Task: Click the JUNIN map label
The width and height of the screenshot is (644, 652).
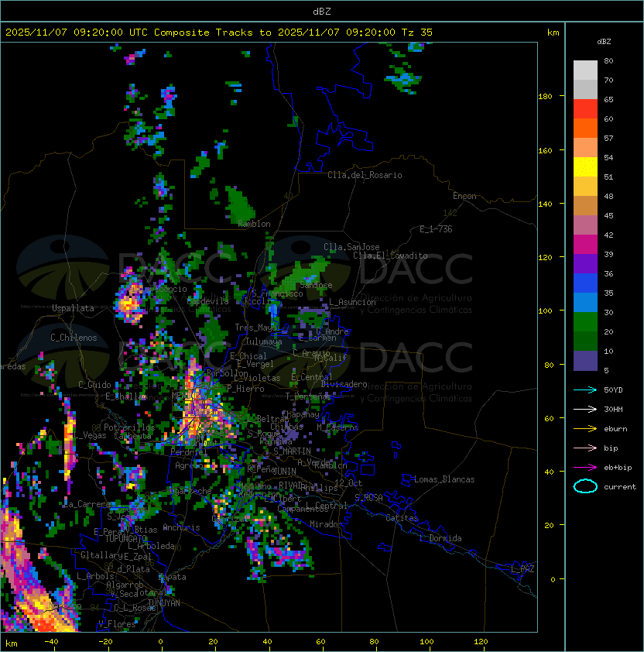Action: (x=284, y=471)
